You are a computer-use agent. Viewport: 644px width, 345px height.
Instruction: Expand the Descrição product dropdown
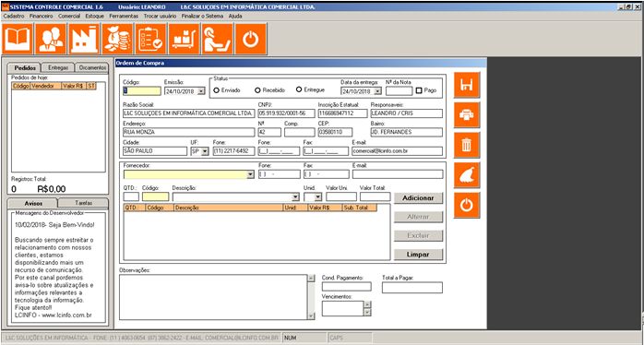(296, 197)
